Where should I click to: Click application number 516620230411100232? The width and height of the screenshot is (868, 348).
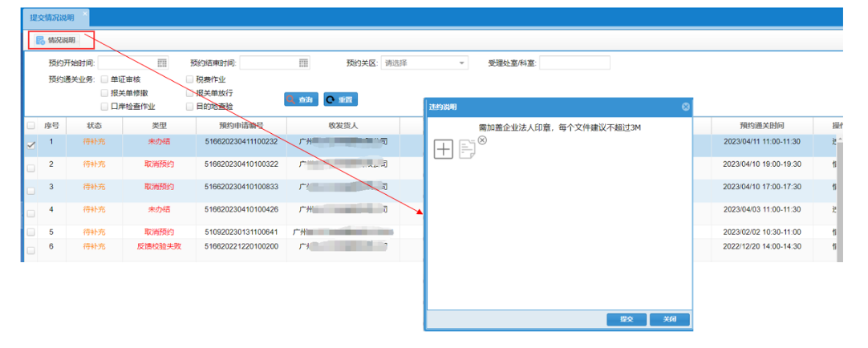[x=241, y=142]
